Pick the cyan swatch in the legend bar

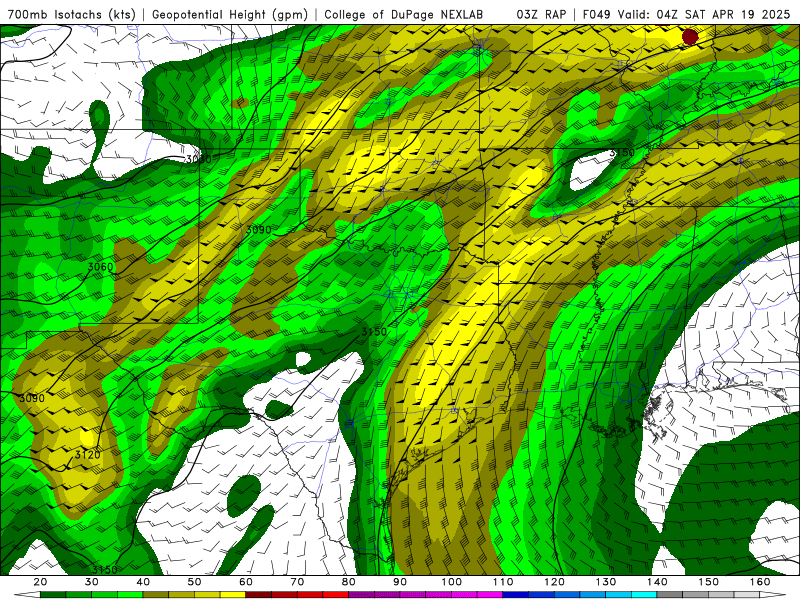click(644, 594)
